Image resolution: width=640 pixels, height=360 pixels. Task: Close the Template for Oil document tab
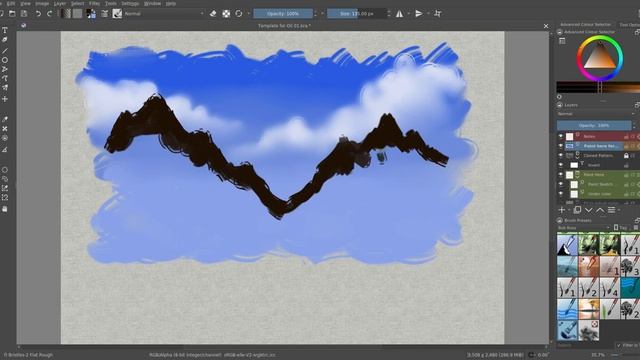pos(546,26)
